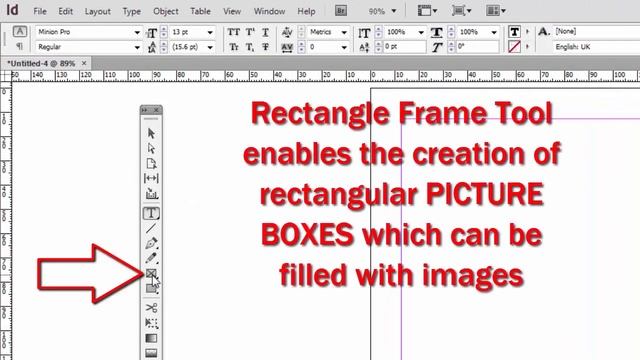
Task: Open the File menu
Action: pyautogui.click(x=40, y=11)
